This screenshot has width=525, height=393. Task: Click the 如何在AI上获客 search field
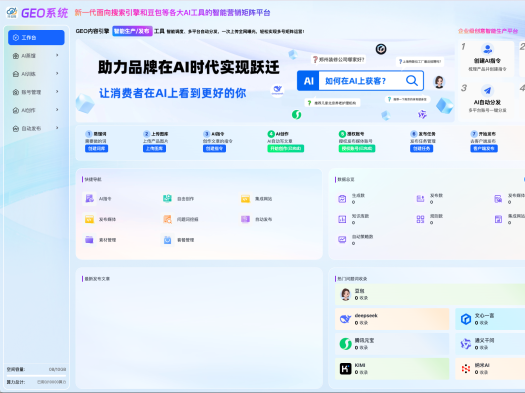[361, 81]
